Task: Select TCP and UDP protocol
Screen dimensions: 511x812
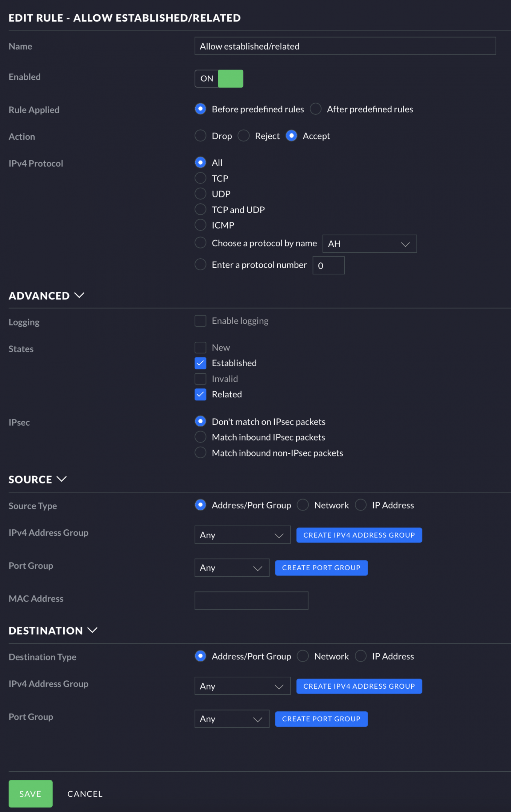Action: (201, 209)
